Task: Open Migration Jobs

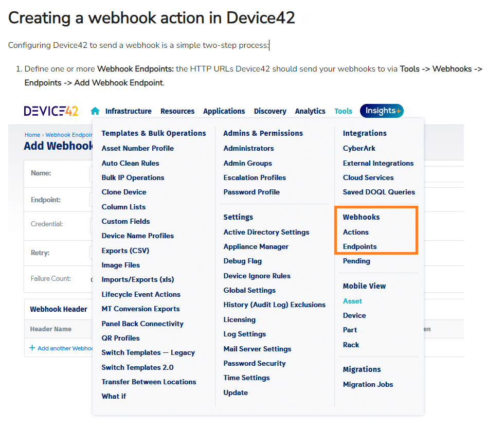Action: click(x=368, y=384)
